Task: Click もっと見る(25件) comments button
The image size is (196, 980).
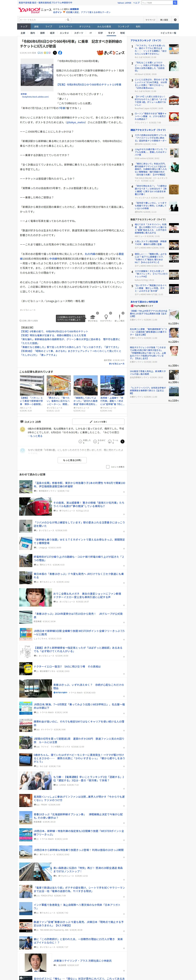Action: 72,460
